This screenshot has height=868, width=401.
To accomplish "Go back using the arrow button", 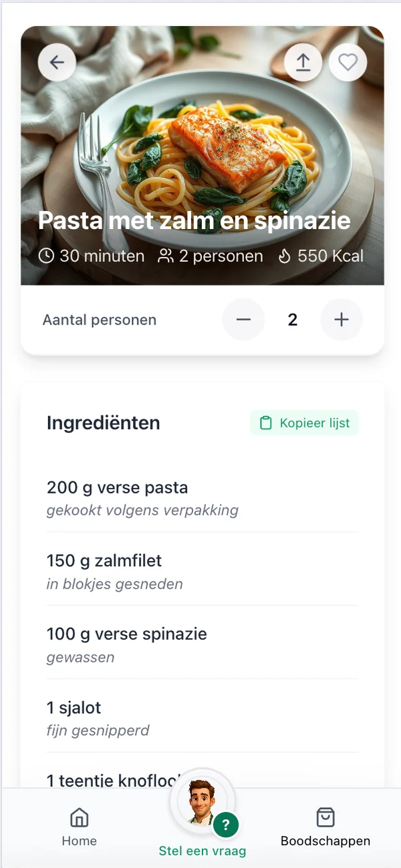I will point(57,62).
